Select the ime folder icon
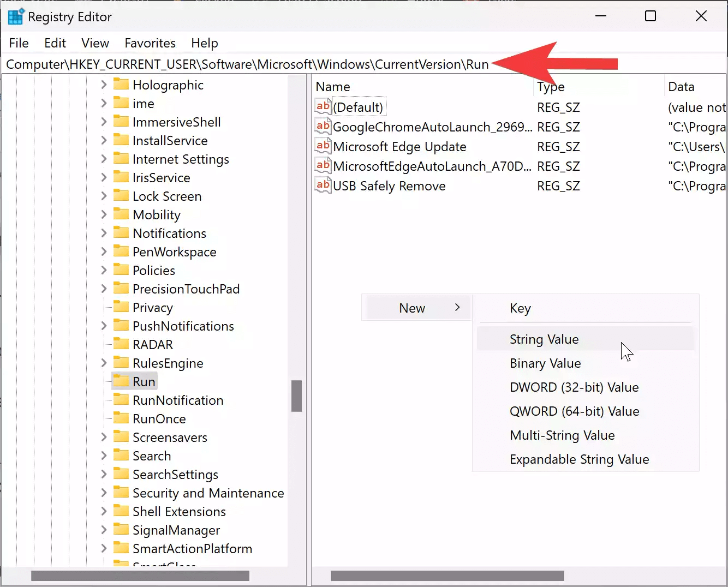Screen dimensions: 728x587 pyautogui.click(x=121, y=103)
